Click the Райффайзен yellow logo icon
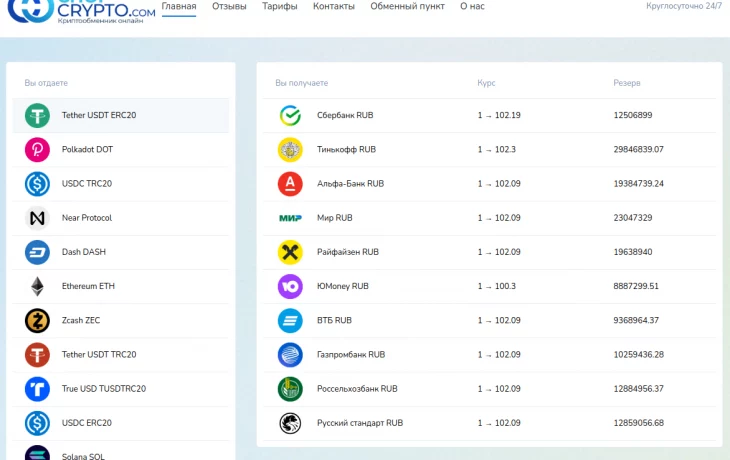Viewport: 730px width, 460px height. (290, 252)
